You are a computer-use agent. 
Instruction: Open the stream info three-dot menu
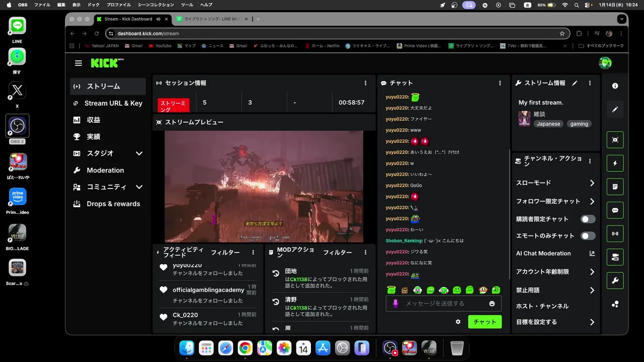tap(590, 83)
